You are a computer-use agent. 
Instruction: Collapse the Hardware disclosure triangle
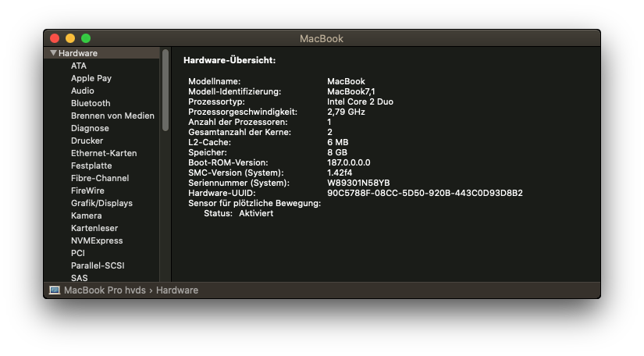coord(53,53)
